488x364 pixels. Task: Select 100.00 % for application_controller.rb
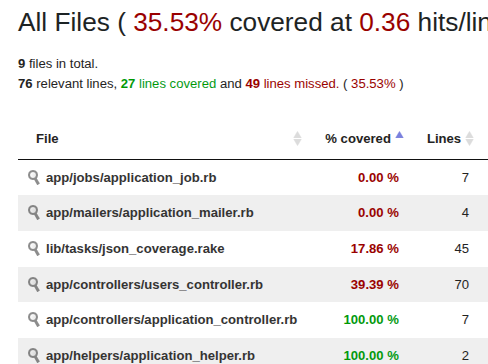[x=371, y=320]
